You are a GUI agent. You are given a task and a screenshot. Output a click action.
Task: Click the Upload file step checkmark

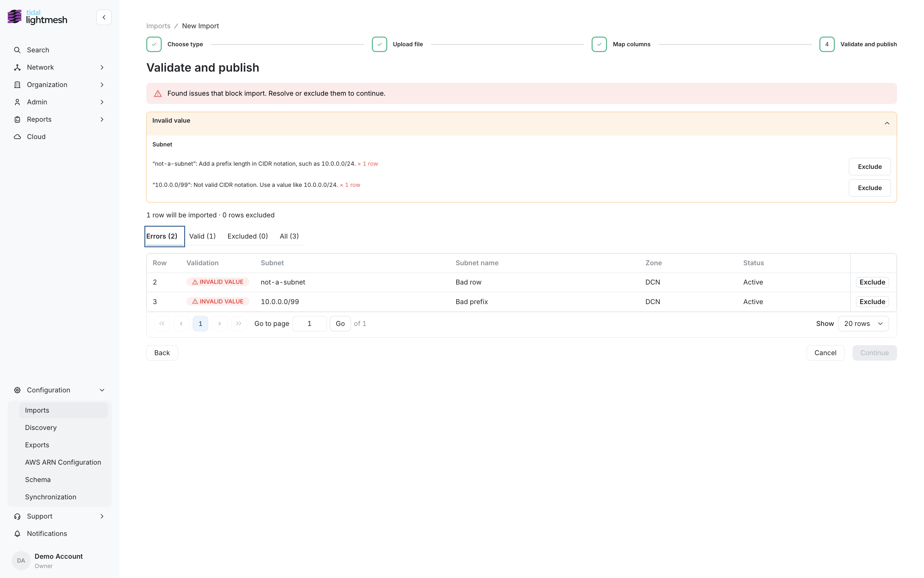point(380,44)
